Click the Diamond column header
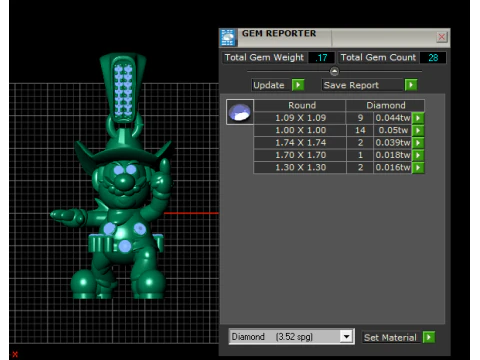 pyautogui.click(x=385, y=105)
